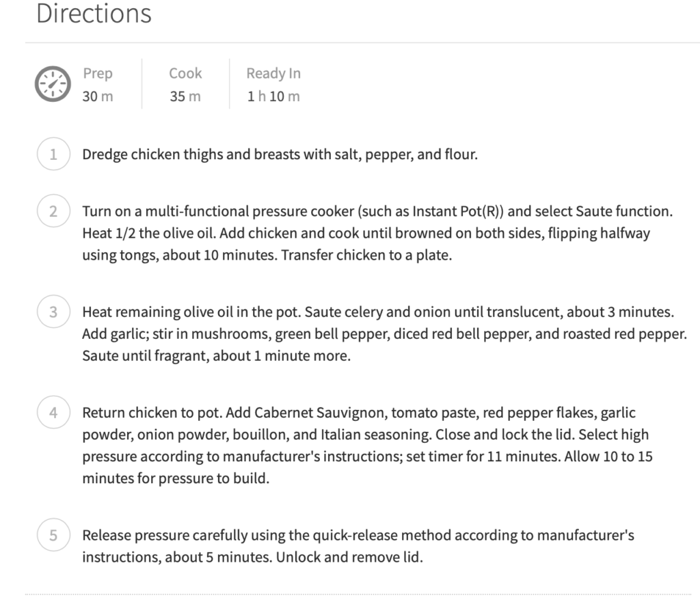The image size is (700, 613).
Task: Mark step 2 circle as done
Action: click(x=53, y=210)
